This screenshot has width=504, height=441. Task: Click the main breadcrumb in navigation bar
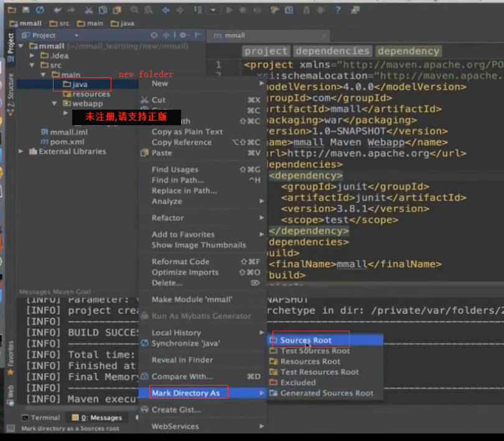click(x=90, y=24)
